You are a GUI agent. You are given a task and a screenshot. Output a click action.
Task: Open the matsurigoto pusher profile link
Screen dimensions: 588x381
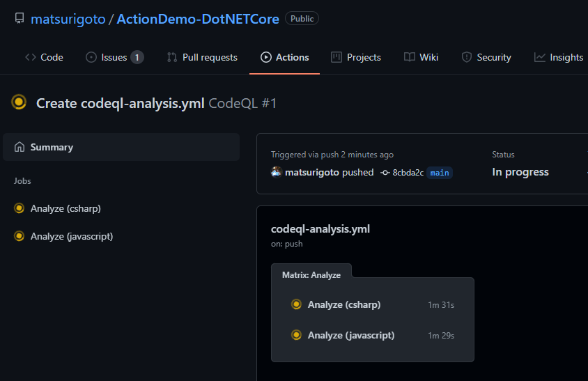tap(312, 173)
